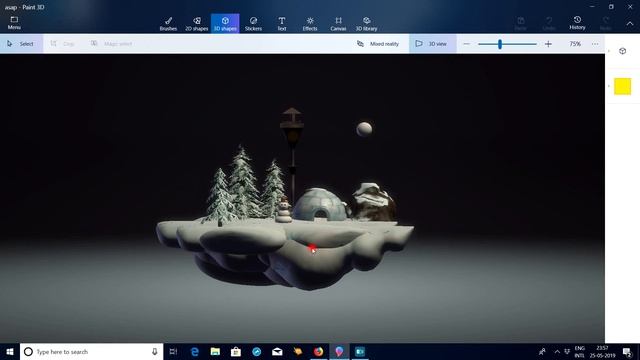Select the yellow color swatch
The image size is (640, 360).
coord(622,86)
